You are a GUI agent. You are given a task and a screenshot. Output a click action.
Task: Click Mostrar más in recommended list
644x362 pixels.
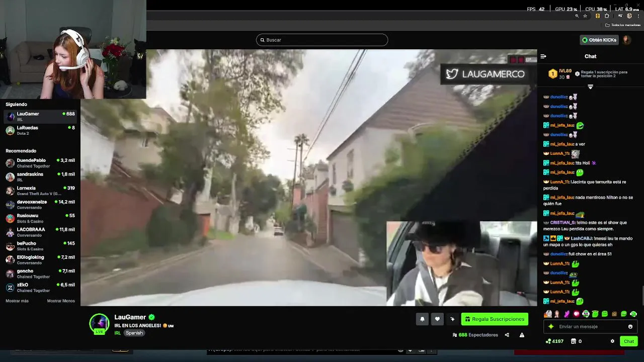click(x=17, y=301)
